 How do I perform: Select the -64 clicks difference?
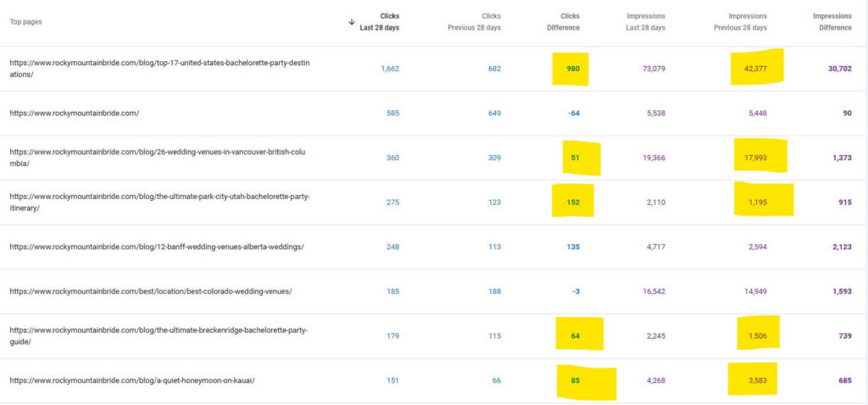(x=574, y=114)
